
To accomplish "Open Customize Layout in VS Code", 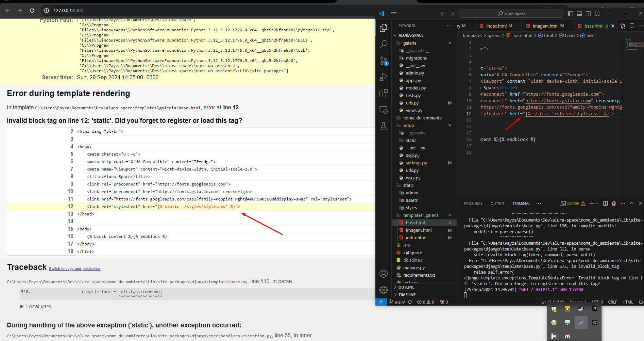I will [x=597, y=14].
